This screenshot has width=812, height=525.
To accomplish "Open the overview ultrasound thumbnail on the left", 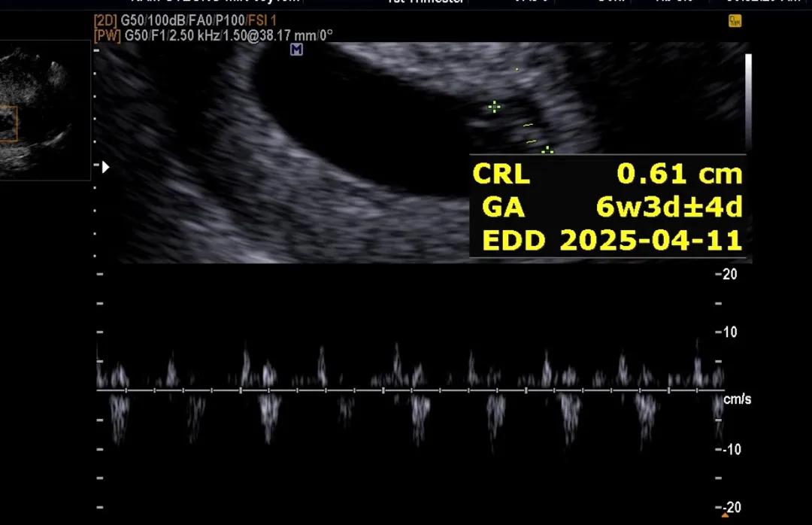I will click(46, 111).
